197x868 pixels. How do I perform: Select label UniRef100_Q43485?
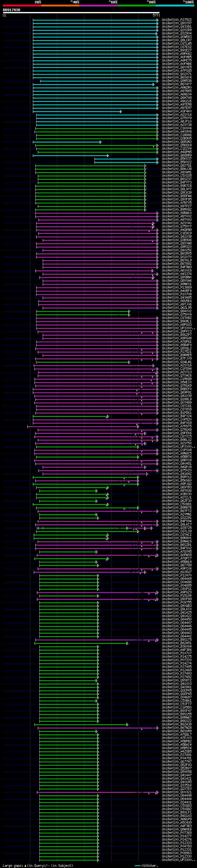[x=177, y=297]
